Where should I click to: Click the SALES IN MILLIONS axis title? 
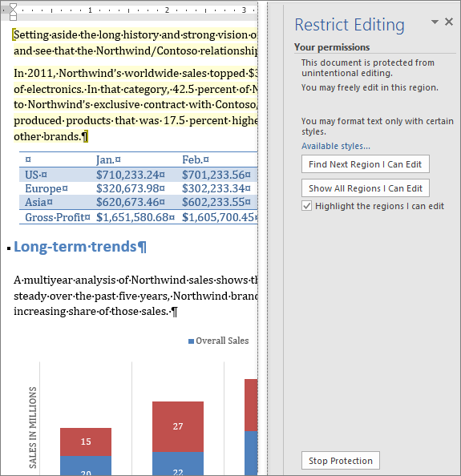pos(33,427)
